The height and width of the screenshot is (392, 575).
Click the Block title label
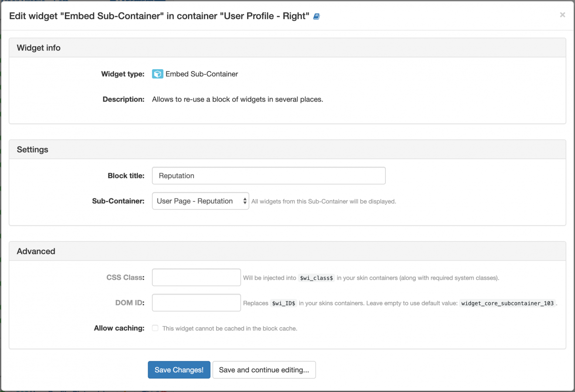[x=126, y=176]
